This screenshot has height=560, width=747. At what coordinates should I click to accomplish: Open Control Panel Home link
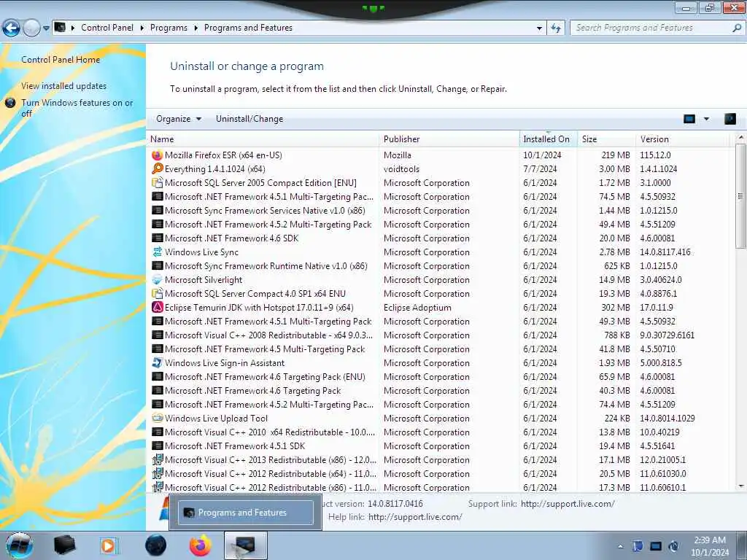pyautogui.click(x=61, y=60)
